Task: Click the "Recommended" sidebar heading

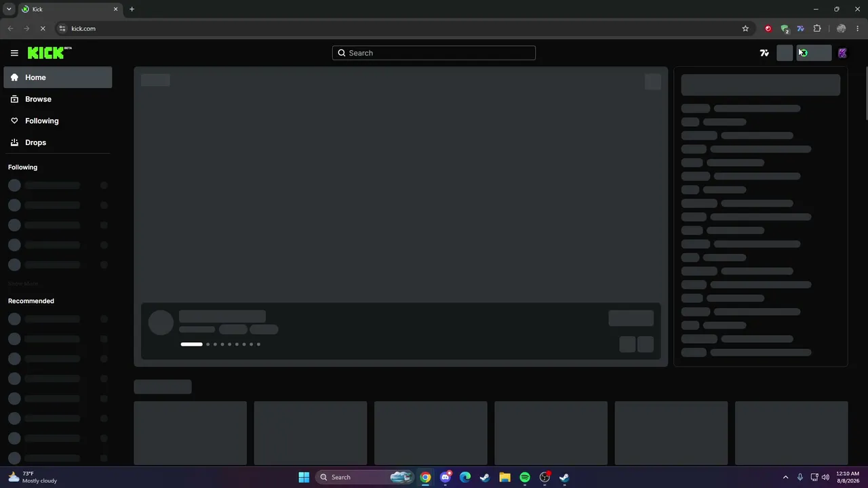Action: click(31, 301)
